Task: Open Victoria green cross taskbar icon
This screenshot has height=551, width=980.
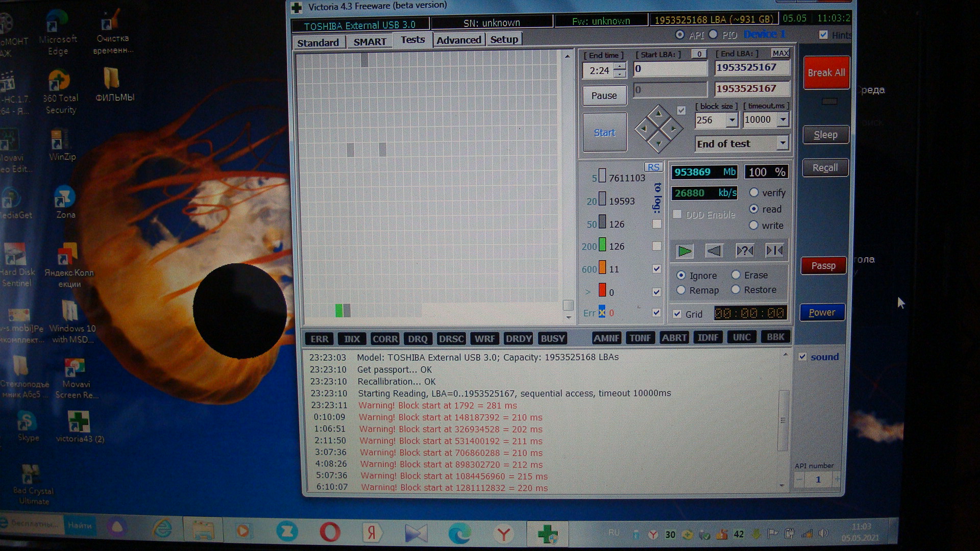Action: (547, 534)
